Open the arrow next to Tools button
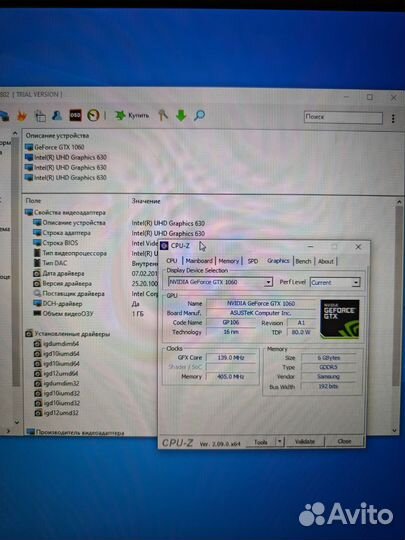405x540 pixels. pyautogui.click(x=280, y=442)
